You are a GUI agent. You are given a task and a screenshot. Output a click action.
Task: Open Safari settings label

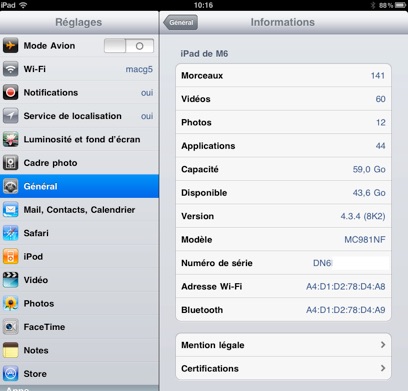coord(36,233)
